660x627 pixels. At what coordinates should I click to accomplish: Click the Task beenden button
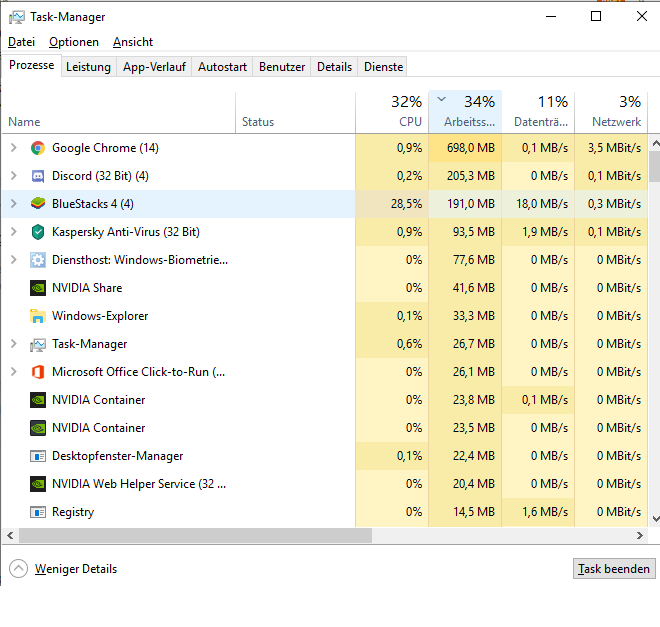pos(614,569)
